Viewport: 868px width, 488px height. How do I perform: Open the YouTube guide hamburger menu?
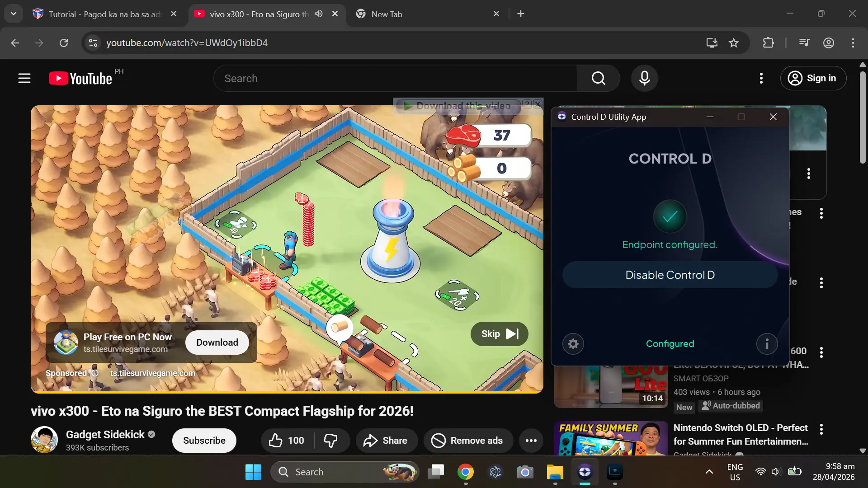(x=24, y=78)
